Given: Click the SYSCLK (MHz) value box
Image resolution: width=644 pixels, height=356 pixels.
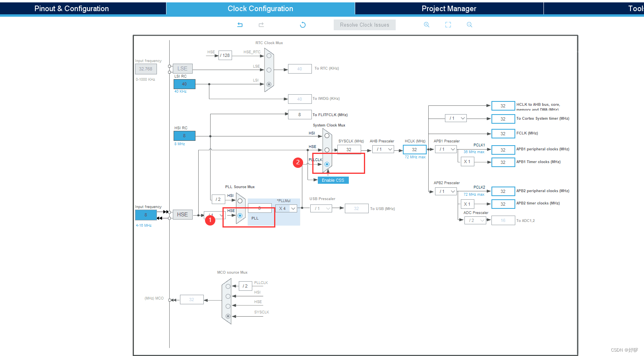Looking at the screenshot, I should point(349,150).
